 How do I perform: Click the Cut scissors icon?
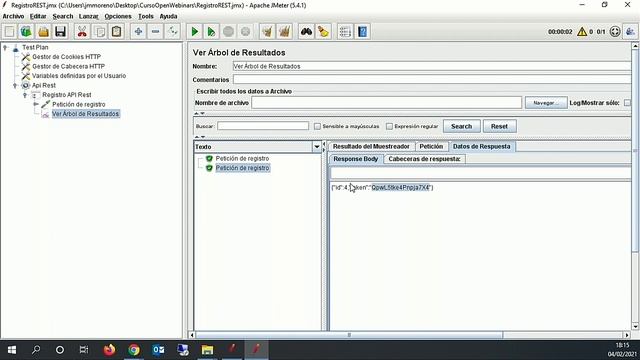point(82,31)
